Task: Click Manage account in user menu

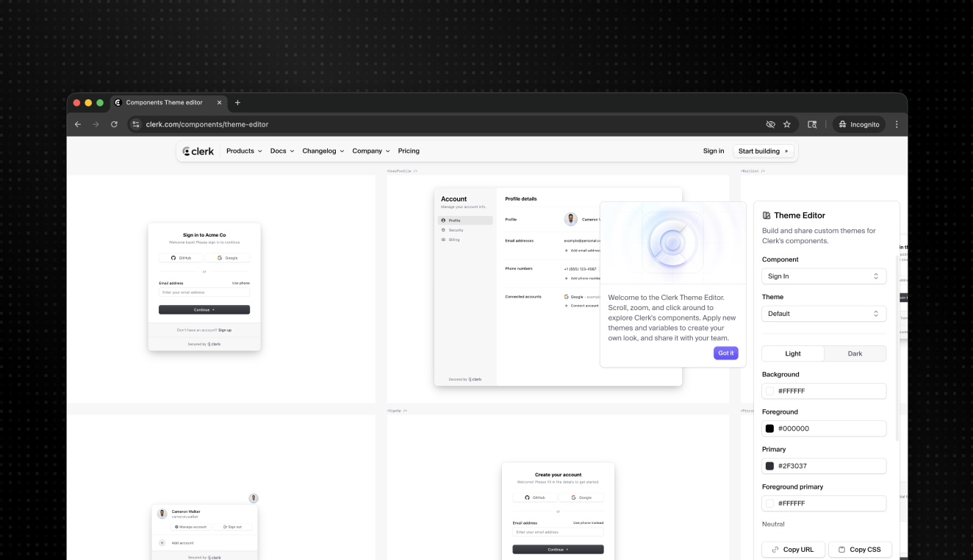Action: (191, 527)
